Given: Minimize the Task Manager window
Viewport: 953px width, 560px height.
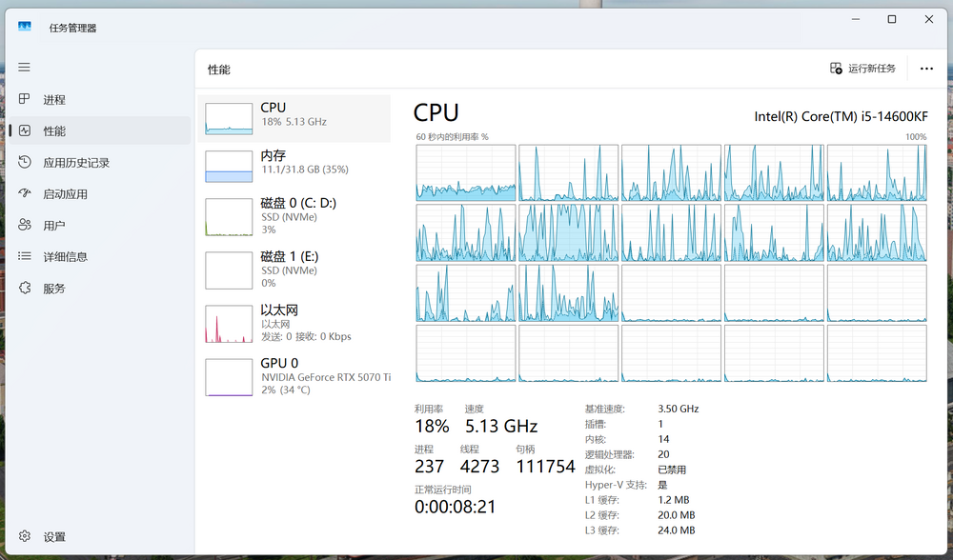Looking at the screenshot, I should [x=856, y=19].
